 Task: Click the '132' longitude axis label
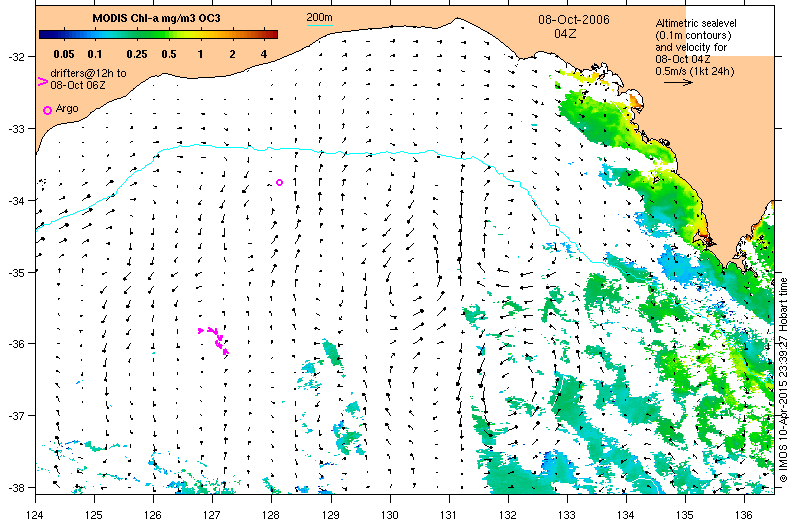pyautogui.click(x=508, y=514)
